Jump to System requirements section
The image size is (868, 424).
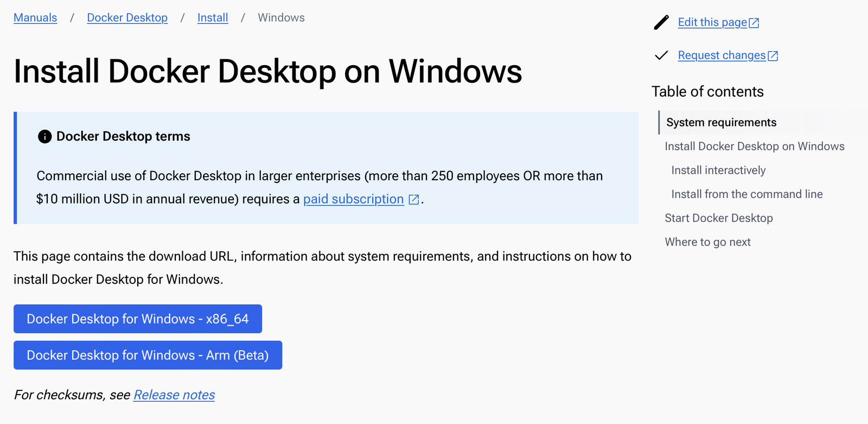click(x=721, y=122)
